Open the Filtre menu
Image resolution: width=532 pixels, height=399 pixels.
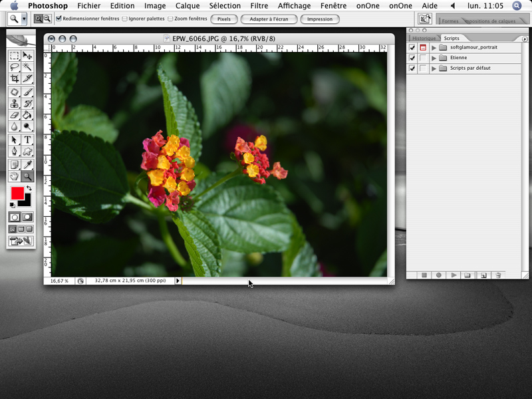[x=259, y=6]
